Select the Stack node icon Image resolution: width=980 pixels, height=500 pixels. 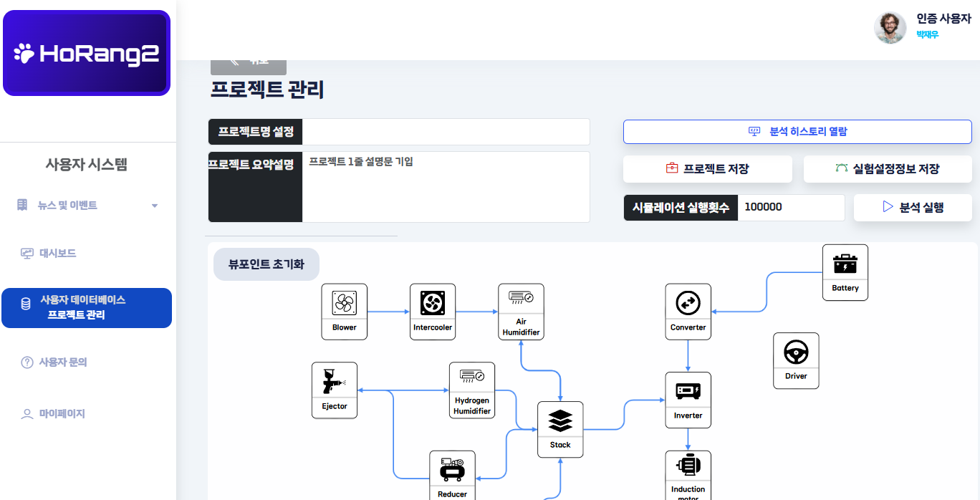(560, 421)
